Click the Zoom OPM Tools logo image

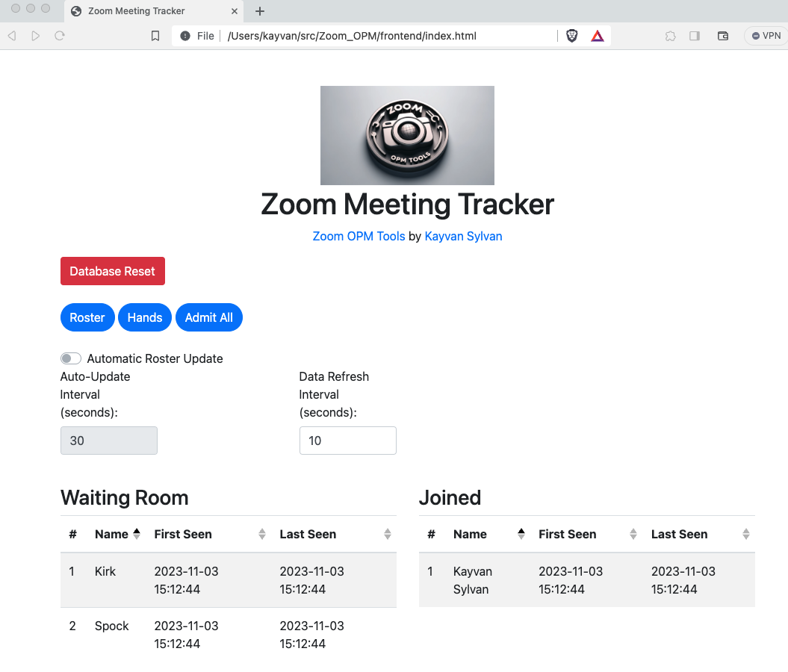[407, 135]
